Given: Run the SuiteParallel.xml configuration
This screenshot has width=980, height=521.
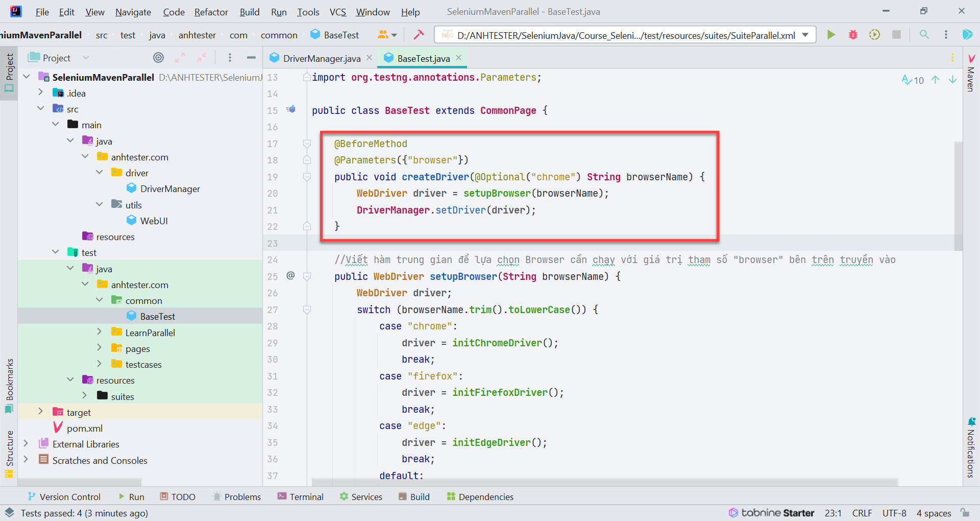Looking at the screenshot, I should tap(831, 35).
